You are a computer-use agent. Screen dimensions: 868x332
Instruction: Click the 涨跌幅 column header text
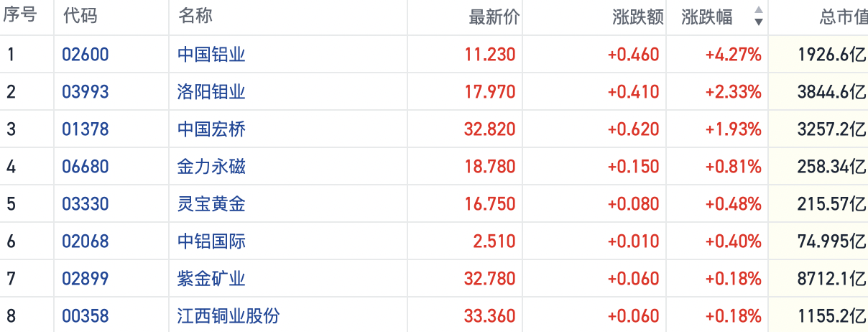coord(707,17)
